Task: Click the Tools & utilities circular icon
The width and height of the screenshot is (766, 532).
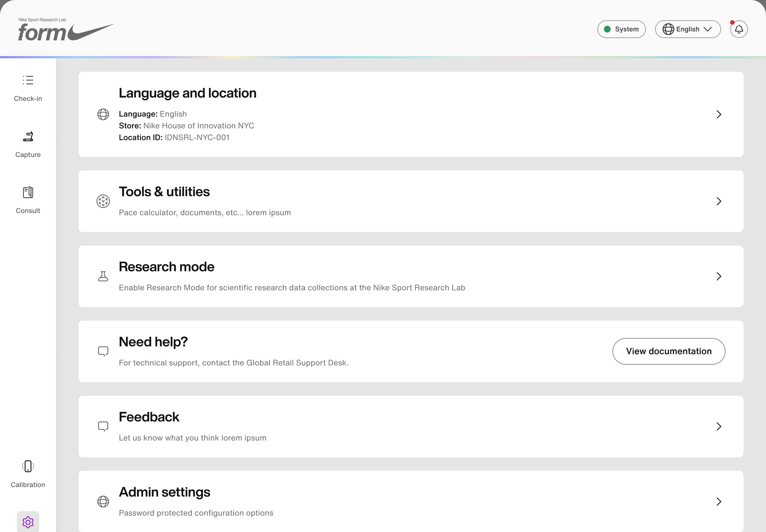Action: (x=103, y=201)
